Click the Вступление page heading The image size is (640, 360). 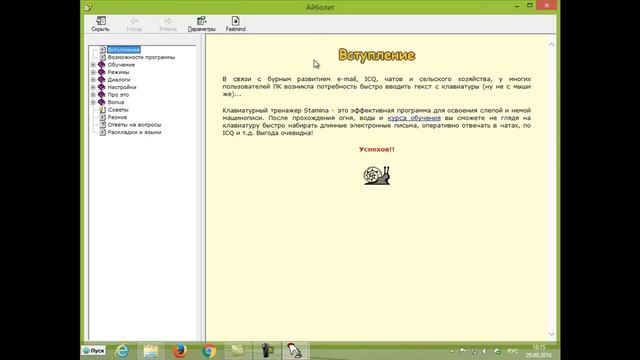point(377,55)
